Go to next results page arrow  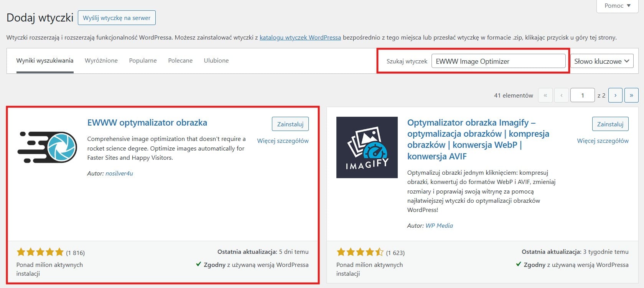point(615,95)
